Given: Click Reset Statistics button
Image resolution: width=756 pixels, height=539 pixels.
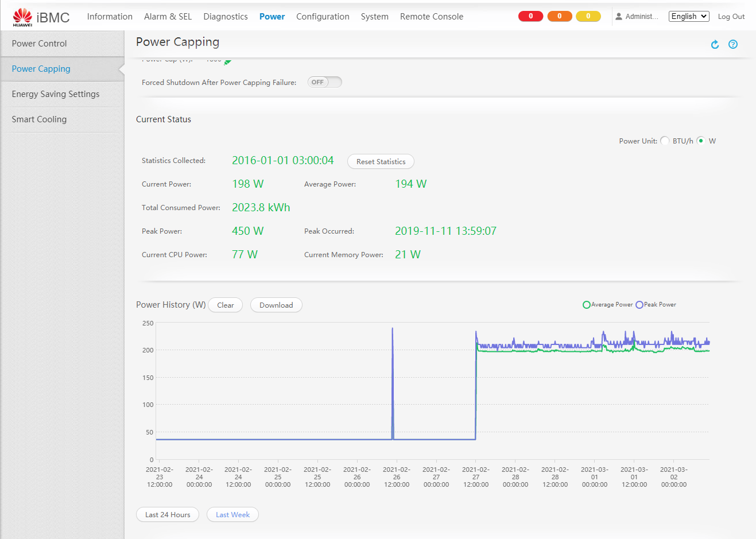Looking at the screenshot, I should pos(381,162).
